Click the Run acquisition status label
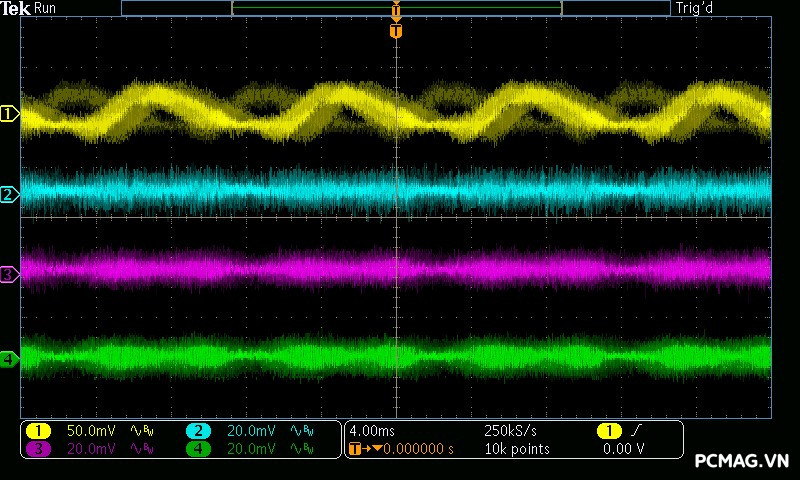This screenshot has height=480, width=800. 46,8
